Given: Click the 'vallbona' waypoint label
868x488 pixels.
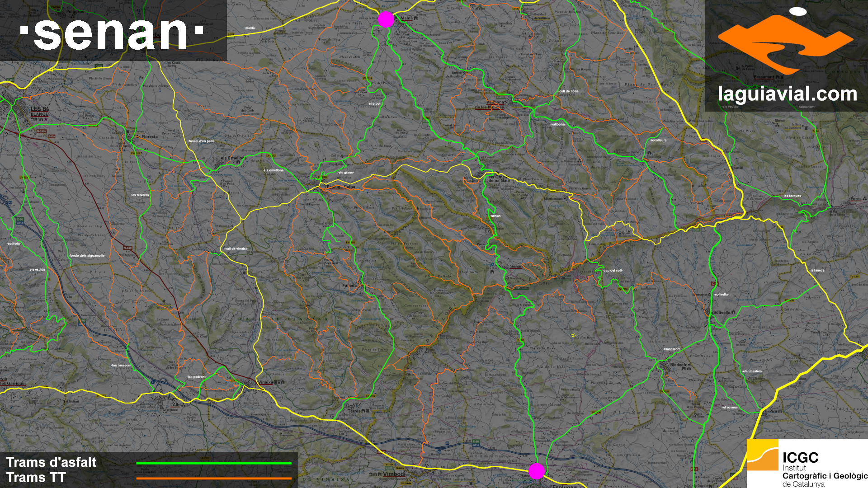Looking at the screenshot, I should 558,124.
